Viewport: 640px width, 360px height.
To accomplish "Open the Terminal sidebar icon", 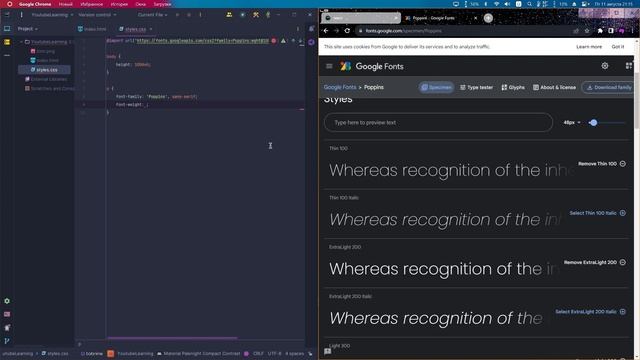I will click(7, 314).
